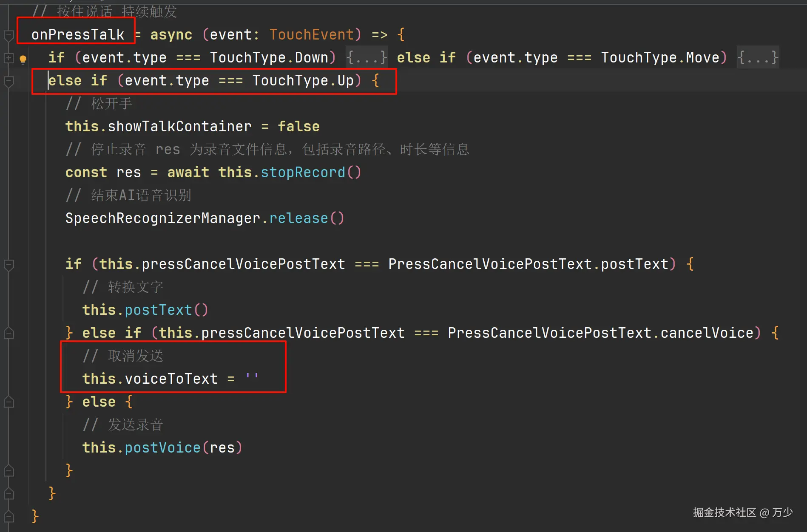Expand the folded TouchType.Down line in gutter

[x=9, y=58]
